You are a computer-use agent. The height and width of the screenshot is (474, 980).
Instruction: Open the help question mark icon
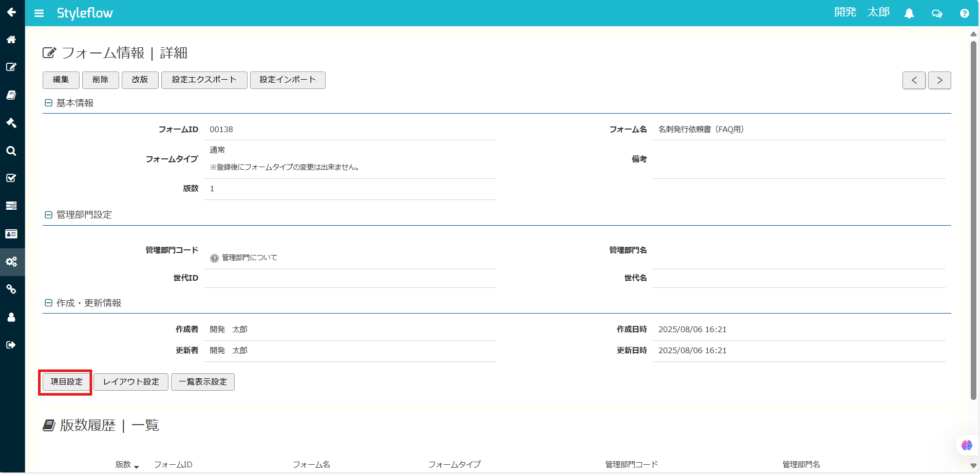click(965, 13)
